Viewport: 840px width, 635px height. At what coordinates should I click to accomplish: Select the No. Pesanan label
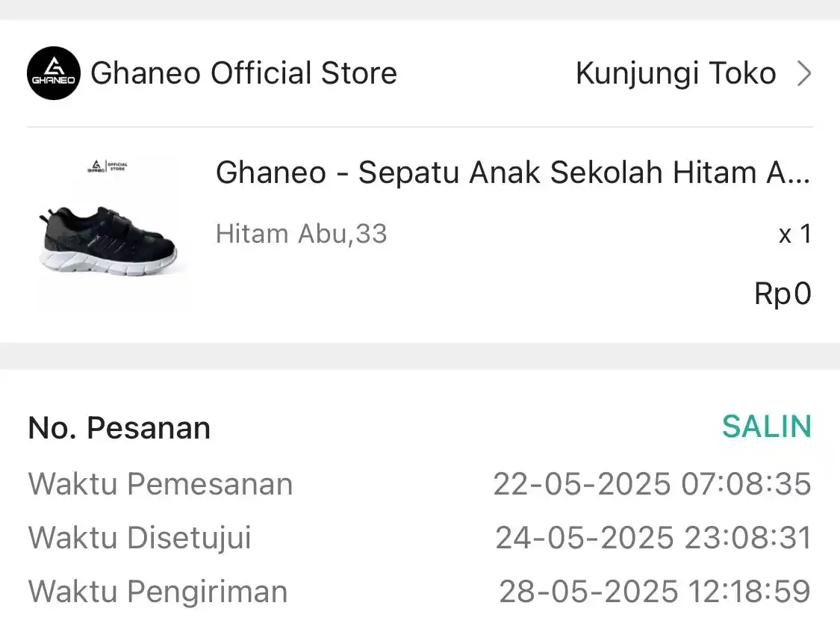pos(119,427)
